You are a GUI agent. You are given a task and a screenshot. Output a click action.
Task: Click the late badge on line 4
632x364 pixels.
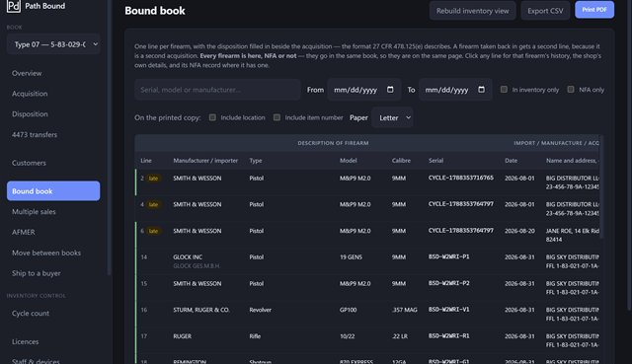click(x=153, y=204)
